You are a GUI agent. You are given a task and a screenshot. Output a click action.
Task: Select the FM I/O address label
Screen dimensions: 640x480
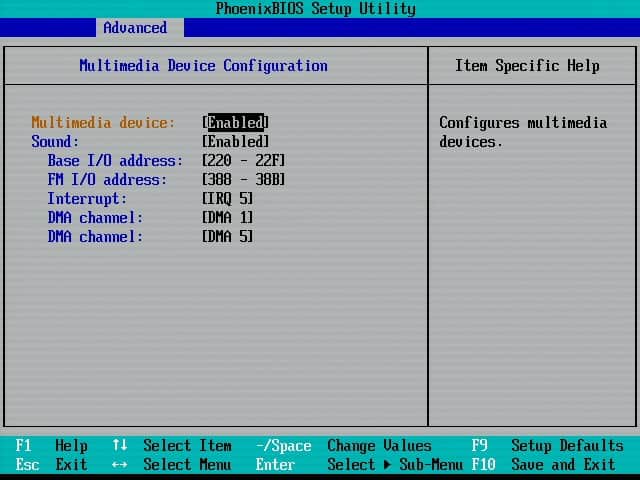[x=107, y=180]
